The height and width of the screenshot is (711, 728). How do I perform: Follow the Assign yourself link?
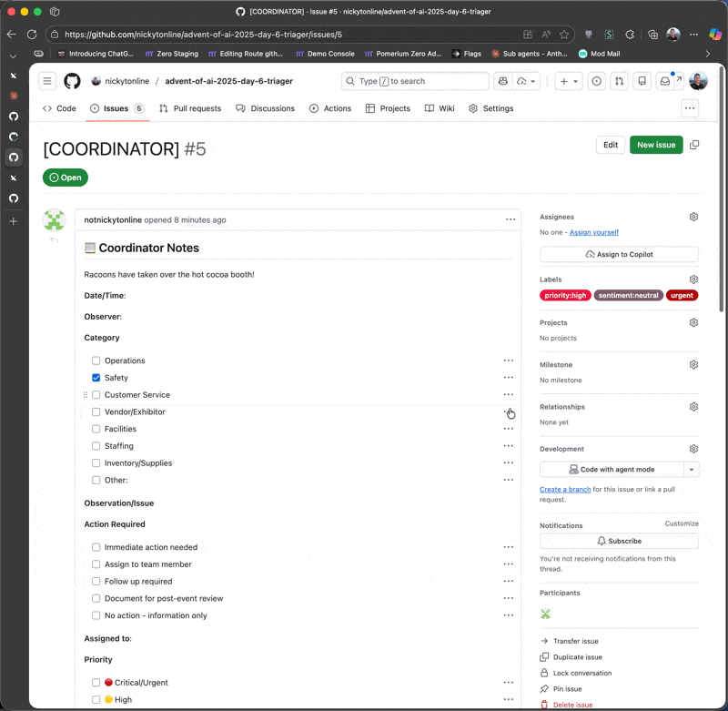pyautogui.click(x=593, y=231)
